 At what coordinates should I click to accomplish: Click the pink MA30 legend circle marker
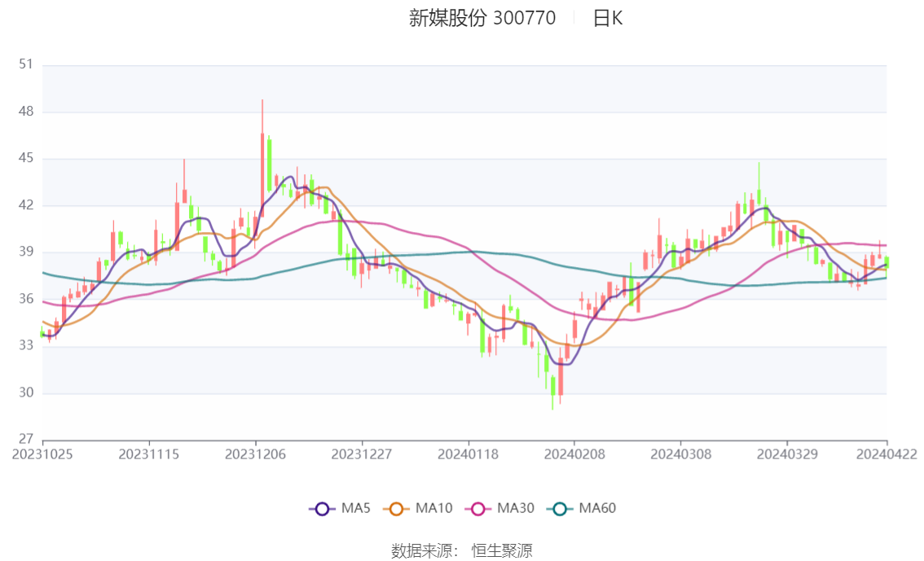coord(478,509)
